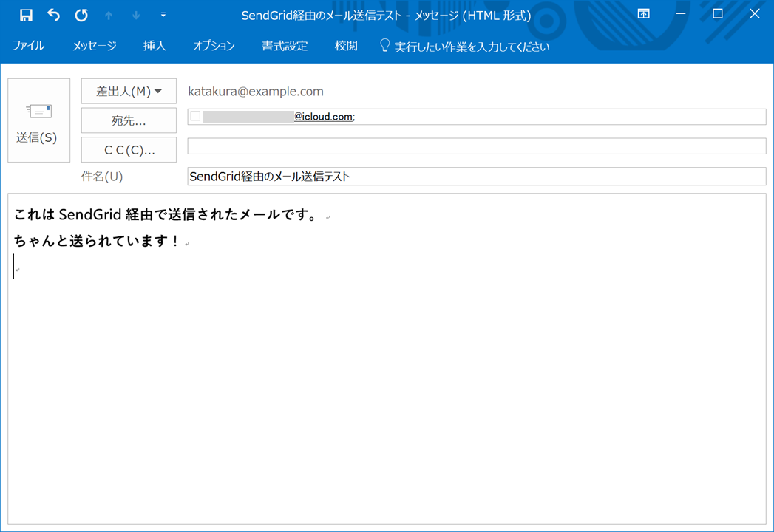This screenshot has width=774, height=532.
Task: Click the Ribbon Display Options icon
Action: click(644, 14)
